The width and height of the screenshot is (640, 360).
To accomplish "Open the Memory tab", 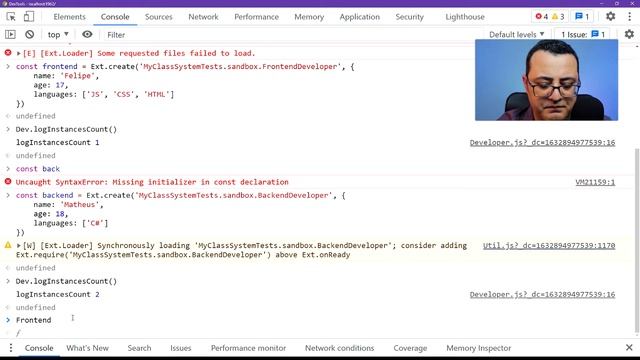I will tap(309, 17).
